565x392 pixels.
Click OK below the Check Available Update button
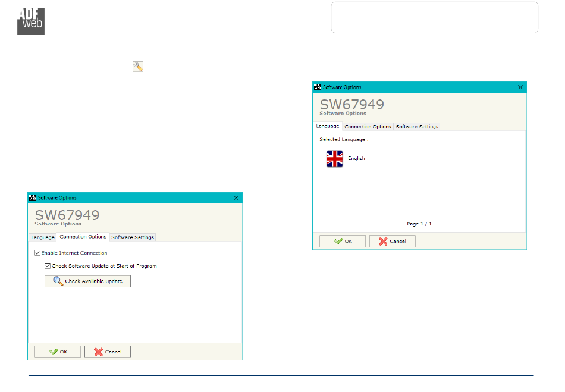tap(58, 352)
